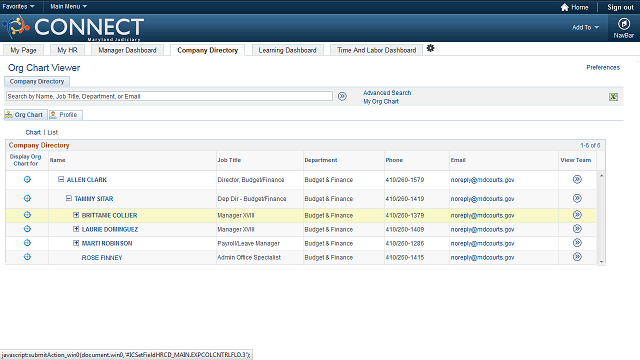
Task: Open TAMMY SITAR name link
Action: pos(94,199)
